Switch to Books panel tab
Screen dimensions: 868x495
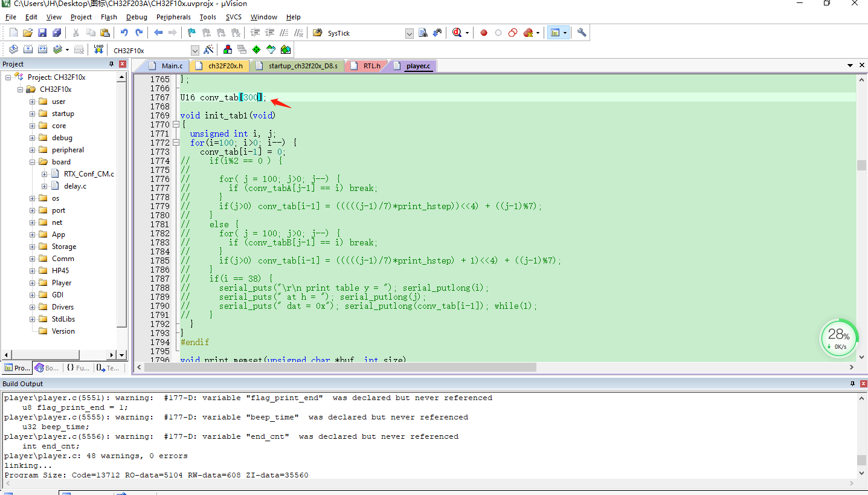coord(47,367)
